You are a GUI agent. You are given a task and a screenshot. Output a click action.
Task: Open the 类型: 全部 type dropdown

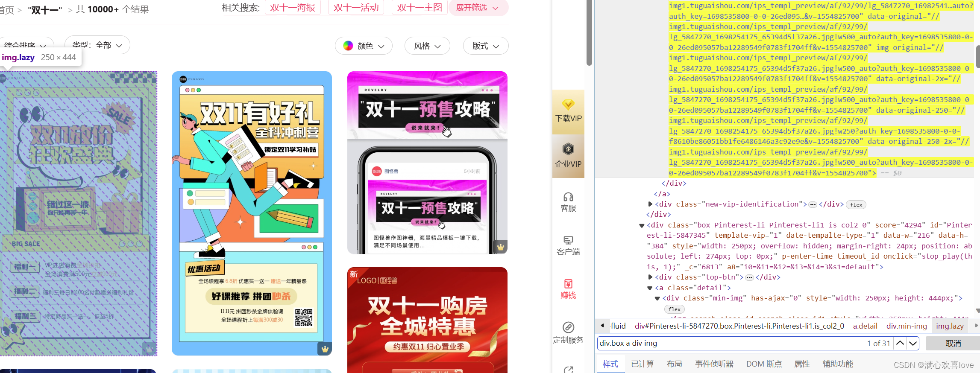(97, 45)
